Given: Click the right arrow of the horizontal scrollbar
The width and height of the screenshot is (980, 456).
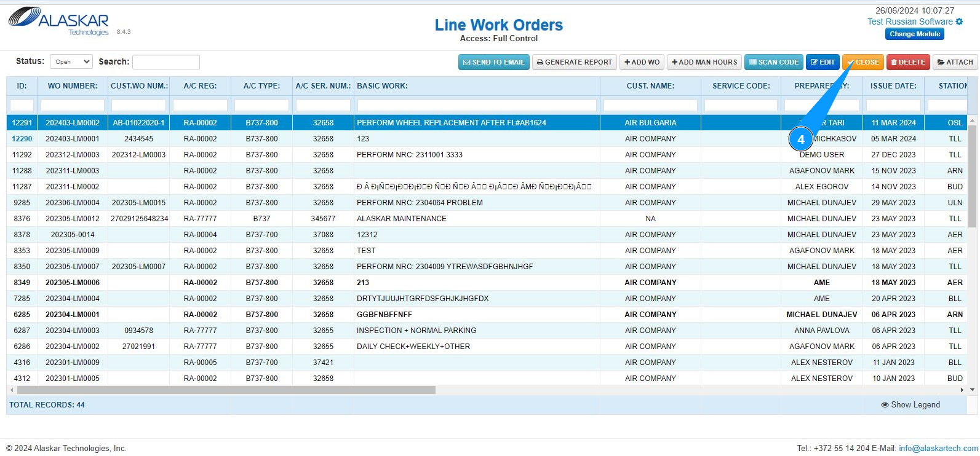Looking at the screenshot, I should [962, 390].
